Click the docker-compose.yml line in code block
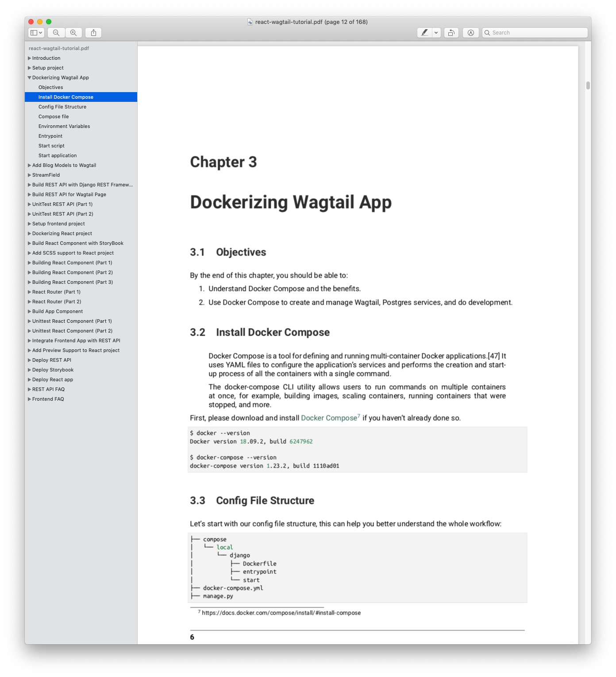 coord(233,588)
